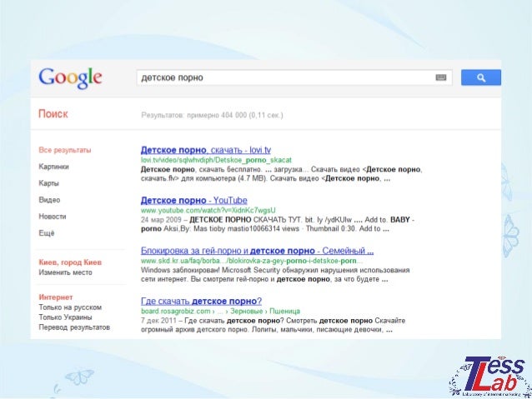Viewport: 532px width, 399px height.
Task: Click the results count text
Action: (212, 115)
